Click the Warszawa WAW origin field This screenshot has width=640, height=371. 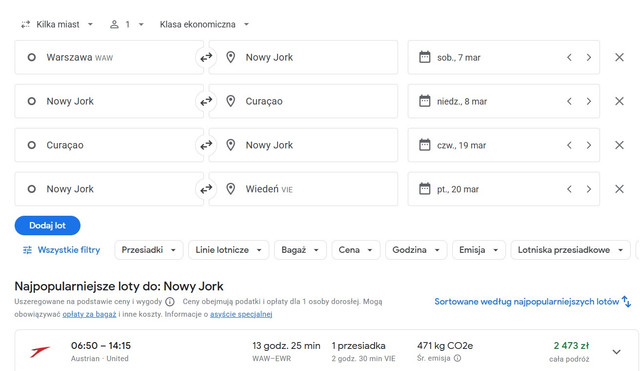[109, 58]
